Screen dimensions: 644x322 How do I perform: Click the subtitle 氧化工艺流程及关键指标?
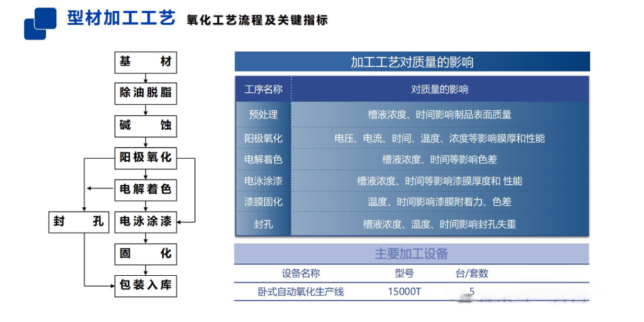[x=257, y=20]
